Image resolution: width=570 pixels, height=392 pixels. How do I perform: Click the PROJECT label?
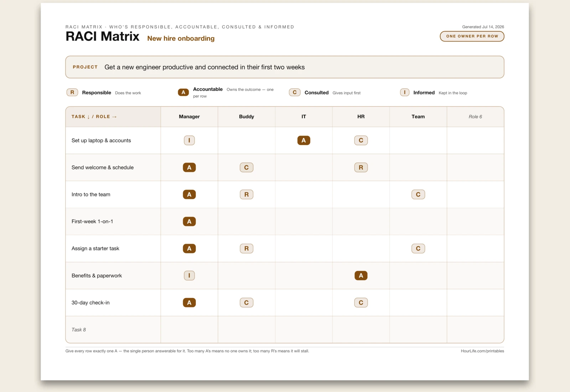pyautogui.click(x=85, y=67)
